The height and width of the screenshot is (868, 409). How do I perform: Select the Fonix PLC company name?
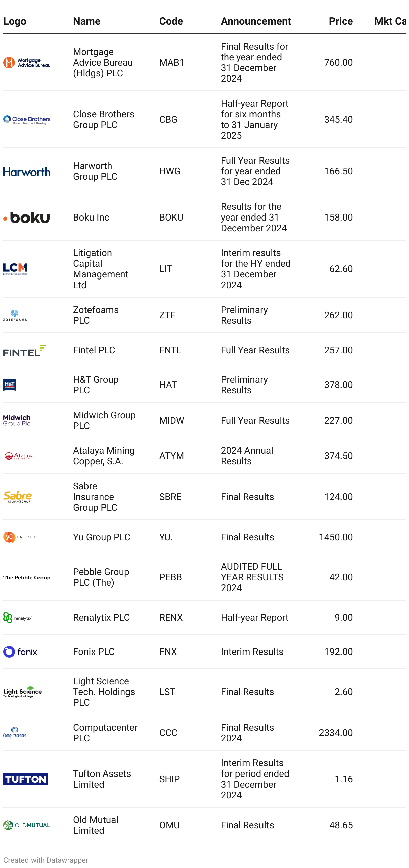[94, 652]
